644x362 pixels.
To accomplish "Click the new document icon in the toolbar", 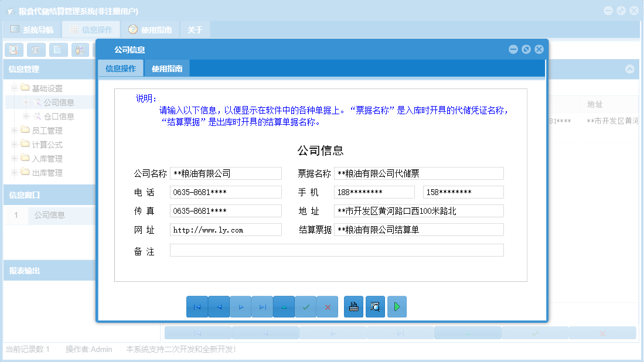I will [57, 50].
